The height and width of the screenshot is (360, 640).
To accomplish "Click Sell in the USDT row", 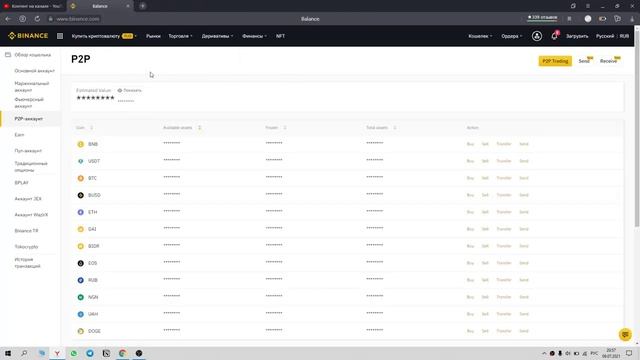I will click(x=485, y=161).
